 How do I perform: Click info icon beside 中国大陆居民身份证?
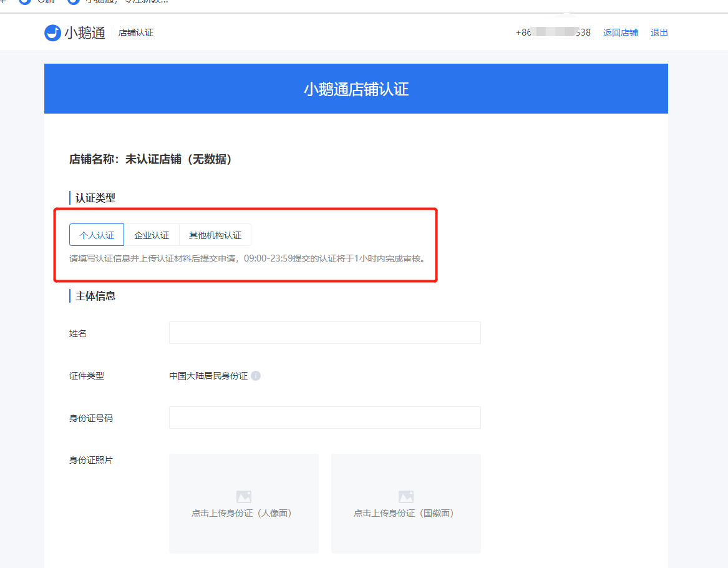pyautogui.click(x=256, y=376)
